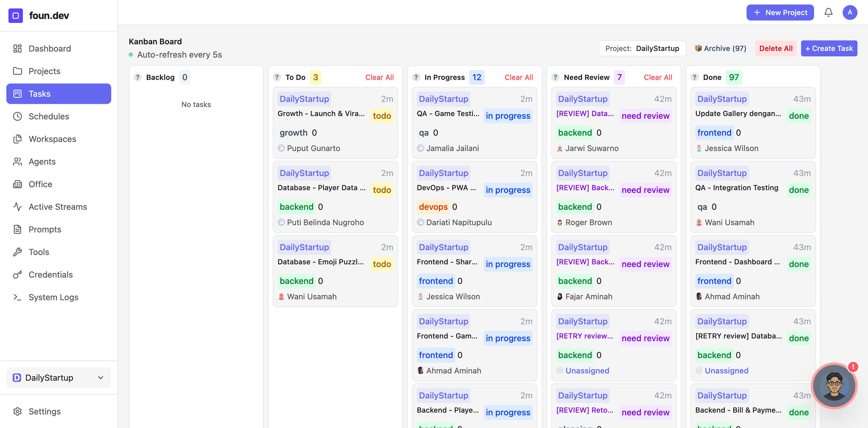Click the red alert badge on assistant
This screenshot has width=868, height=428.
coord(853,367)
